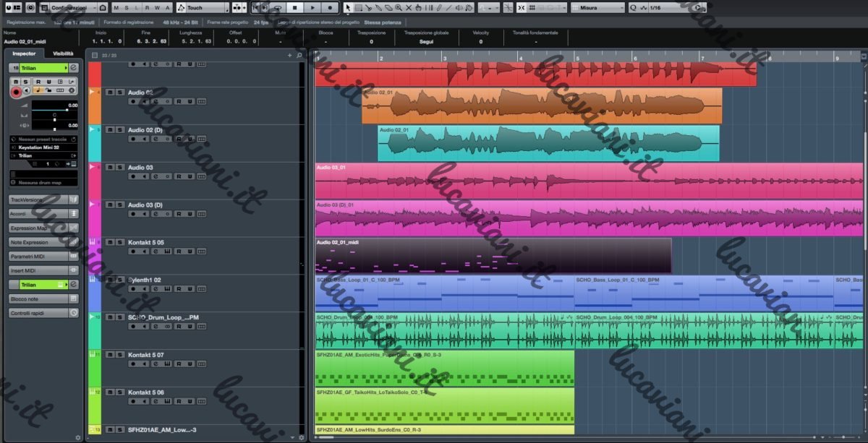
Task: Select the Mute X tool
Action: coord(409,7)
